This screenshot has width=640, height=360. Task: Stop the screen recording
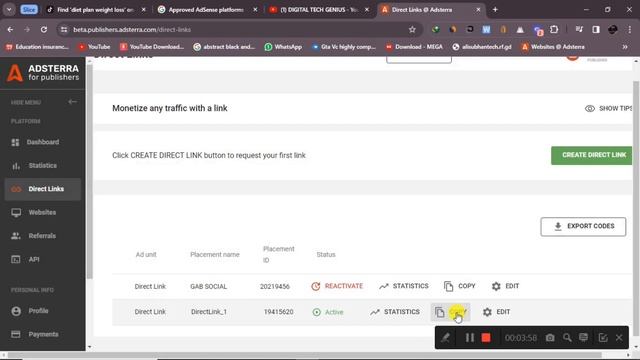[486, 338]
